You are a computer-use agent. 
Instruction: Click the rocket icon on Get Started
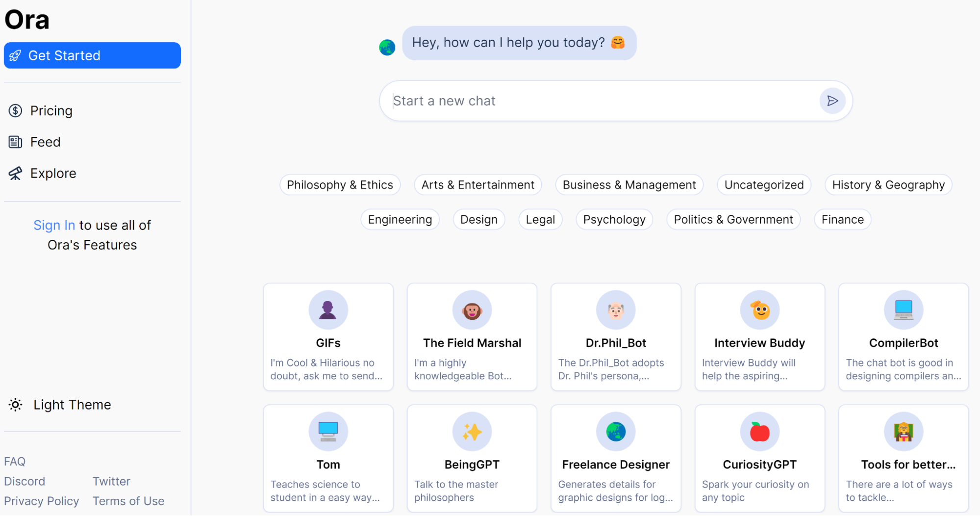pos(15,56)
